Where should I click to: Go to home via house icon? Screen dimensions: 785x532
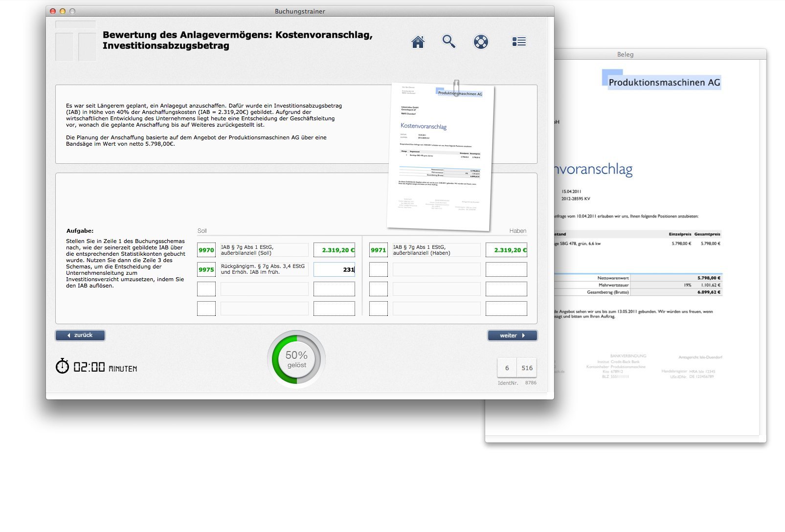pyautogui.click(x=418, y=42)
